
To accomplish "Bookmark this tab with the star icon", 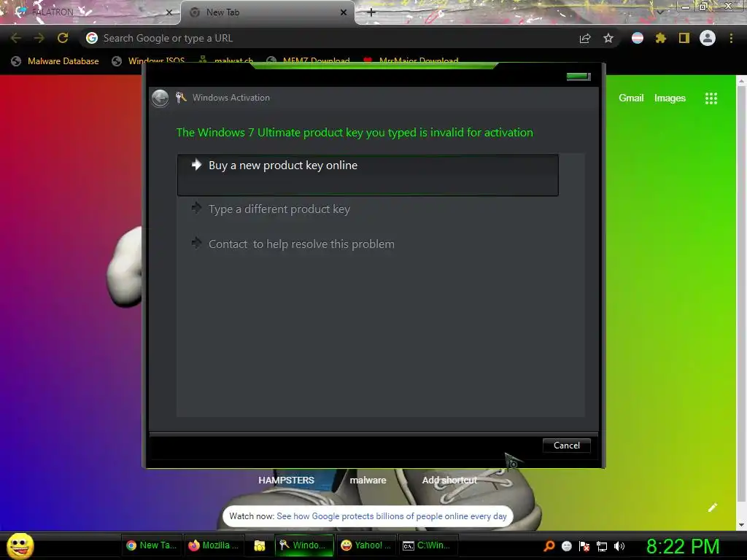I will click(x=608, y=38).
